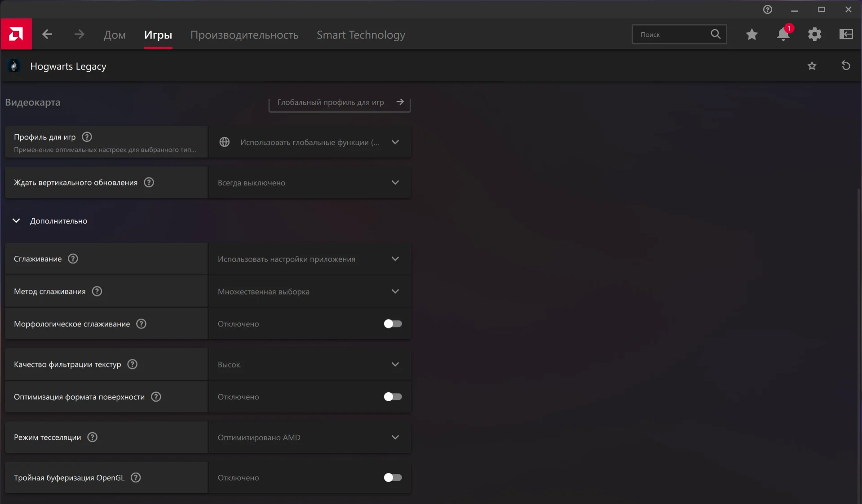Open notifications bell icon
Screen dimensions: 862x504
pos(783,35)
